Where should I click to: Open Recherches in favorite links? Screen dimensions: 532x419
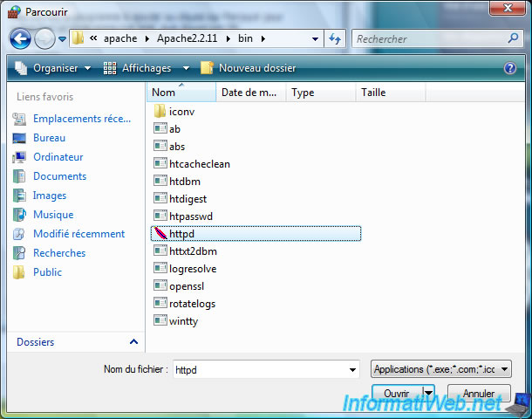pyautogui.click(x=58, y=253)
